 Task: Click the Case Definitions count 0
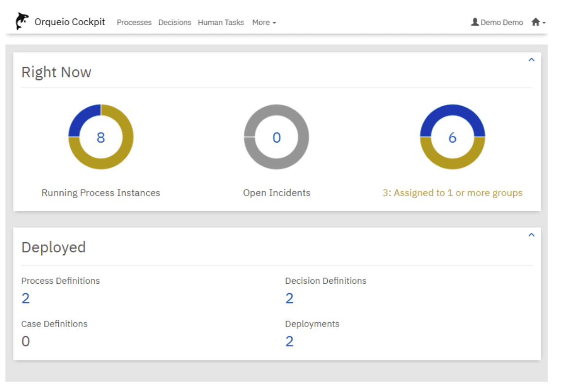(25, 342)
